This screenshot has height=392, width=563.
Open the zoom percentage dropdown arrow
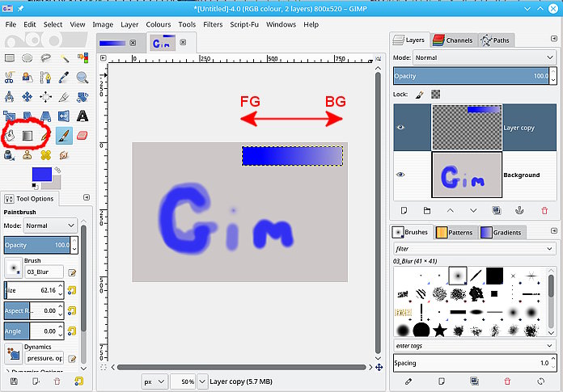(x=202, y=381)
